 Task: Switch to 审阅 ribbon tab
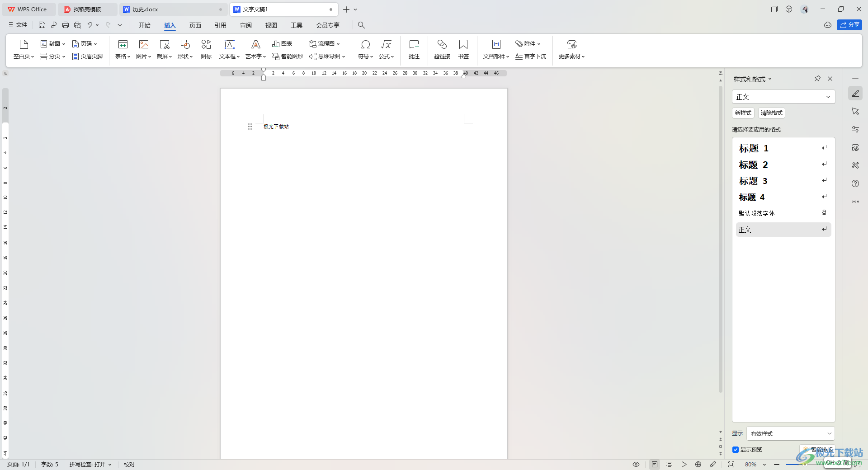point(246,25)
